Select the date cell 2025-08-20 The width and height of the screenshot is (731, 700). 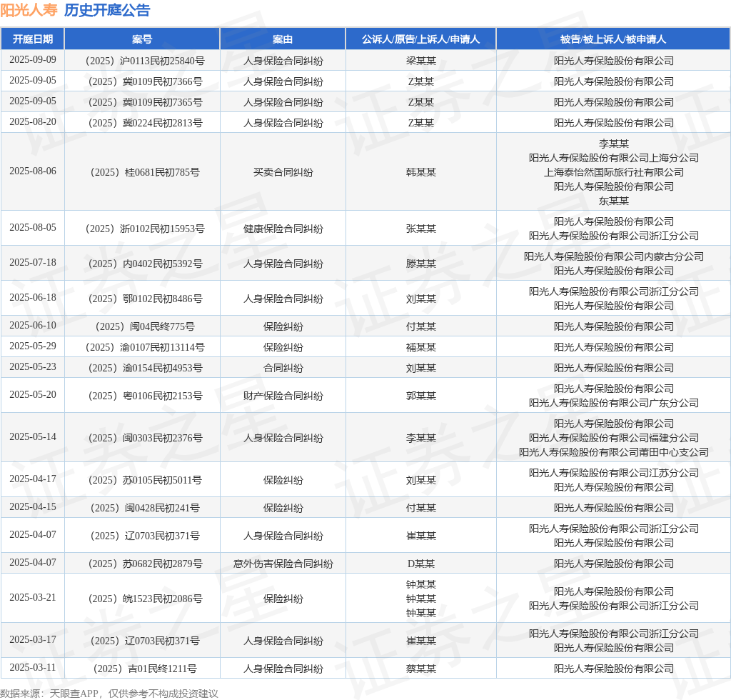33,121
